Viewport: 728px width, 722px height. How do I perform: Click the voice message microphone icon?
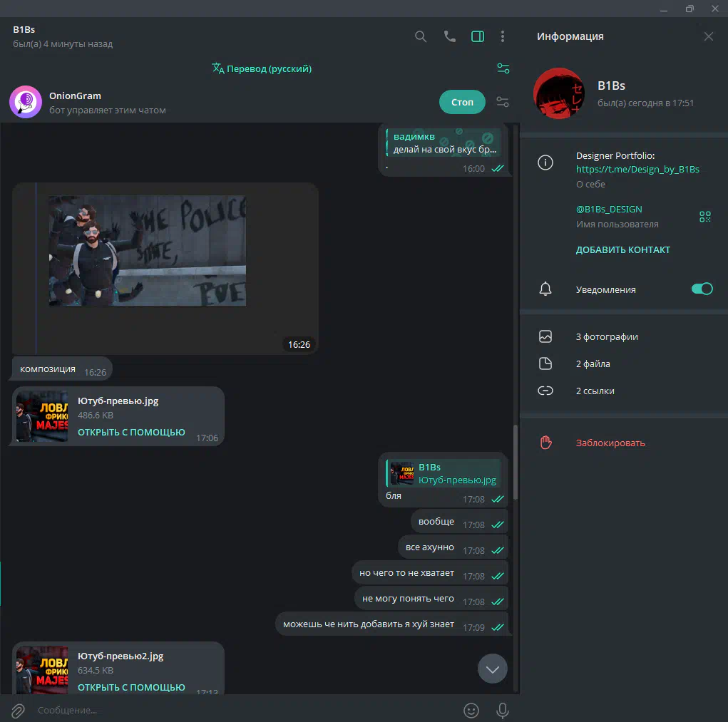503,711
